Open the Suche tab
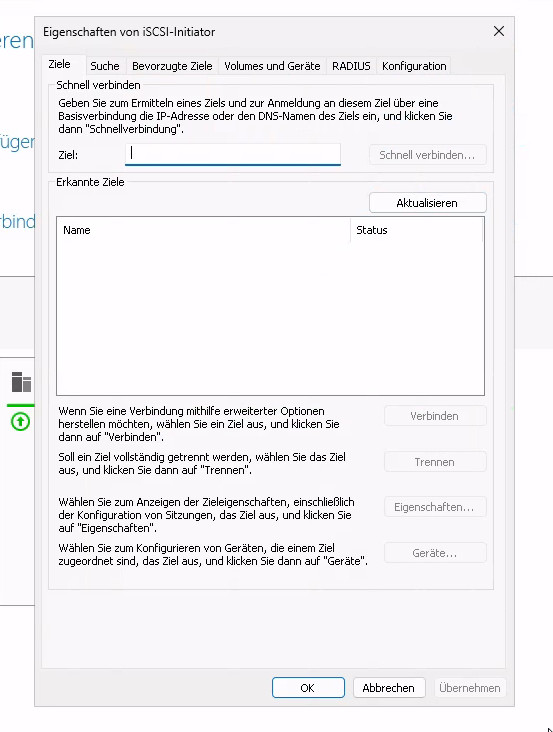The width and height of the screenshot is (553, 732). point(105,66)
